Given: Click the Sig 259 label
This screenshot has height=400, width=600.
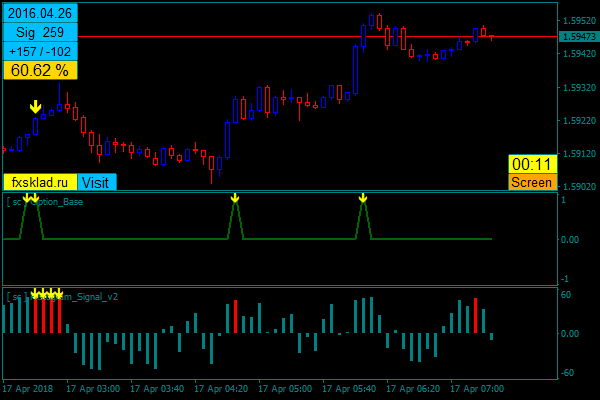Looking at the screenshot, I should (40, 32).
